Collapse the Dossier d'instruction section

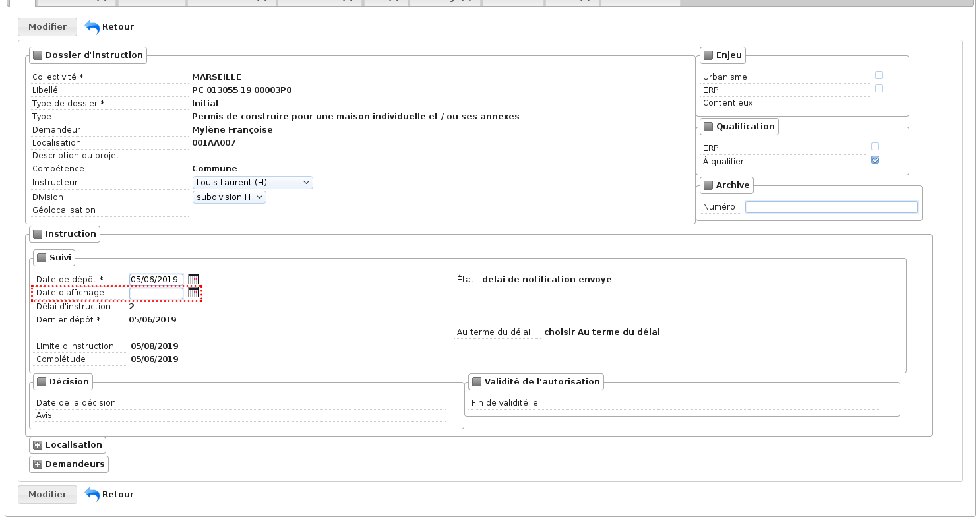pos(38,55)
